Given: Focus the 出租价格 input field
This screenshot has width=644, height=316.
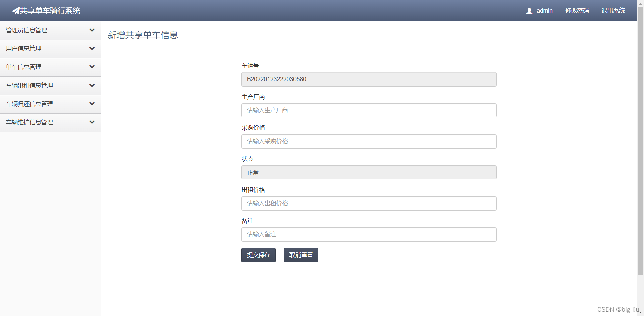Looking at the screenshot, I should (369, 203).
